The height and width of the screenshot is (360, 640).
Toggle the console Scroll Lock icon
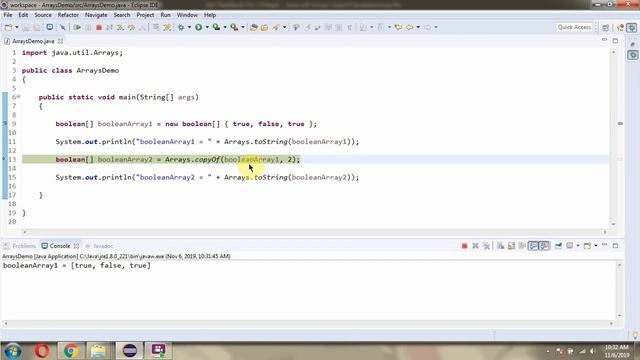tap(511, 246)
